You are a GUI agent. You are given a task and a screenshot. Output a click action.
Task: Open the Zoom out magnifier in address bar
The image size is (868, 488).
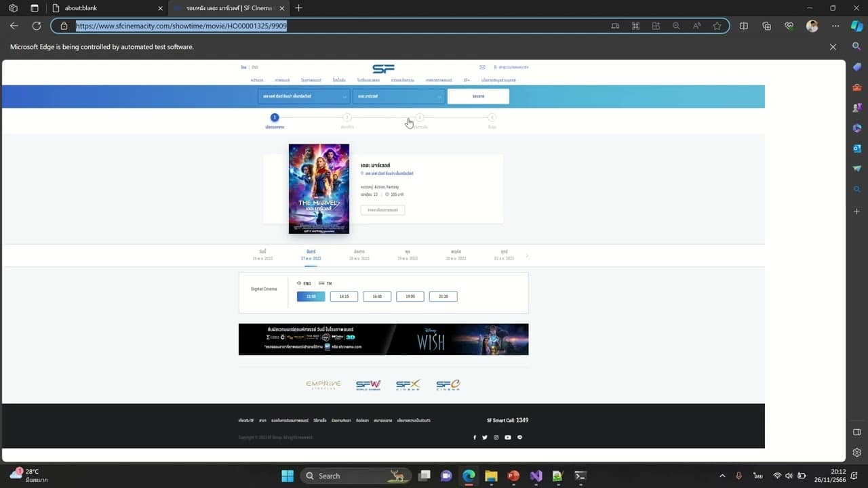(676, 26)
